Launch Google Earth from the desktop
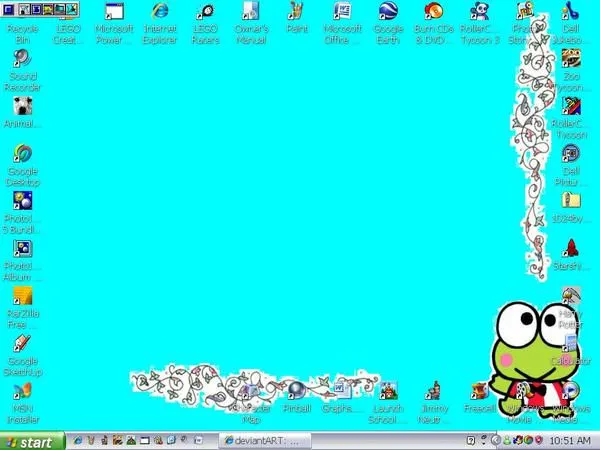 click(388, 11)
